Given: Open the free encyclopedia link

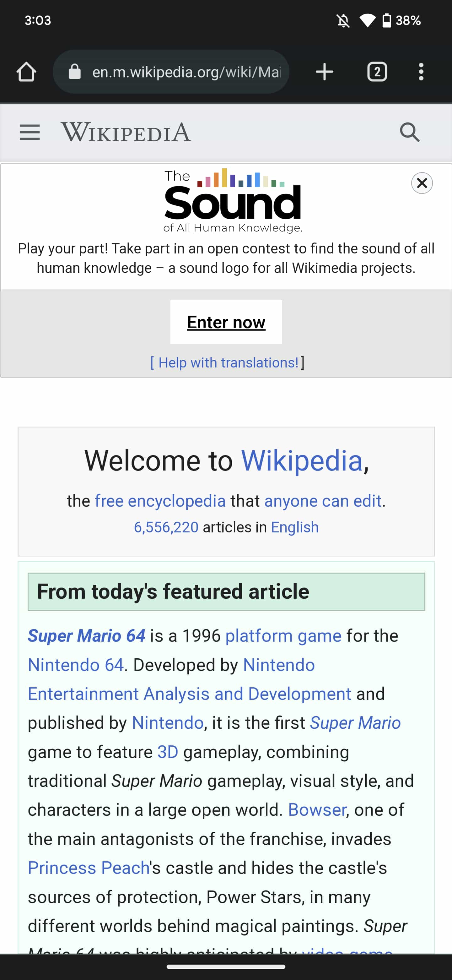Looking at the screenshot, I should [x=160, y=501].
